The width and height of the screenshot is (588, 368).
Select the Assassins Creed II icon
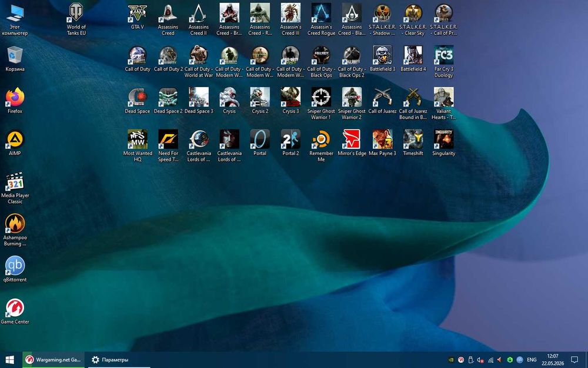198,19
